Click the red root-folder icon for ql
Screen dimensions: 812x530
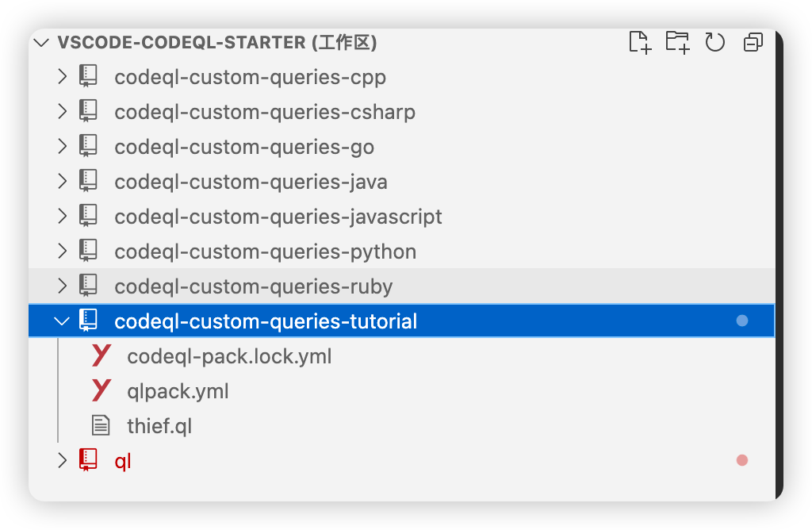point(88,461)
